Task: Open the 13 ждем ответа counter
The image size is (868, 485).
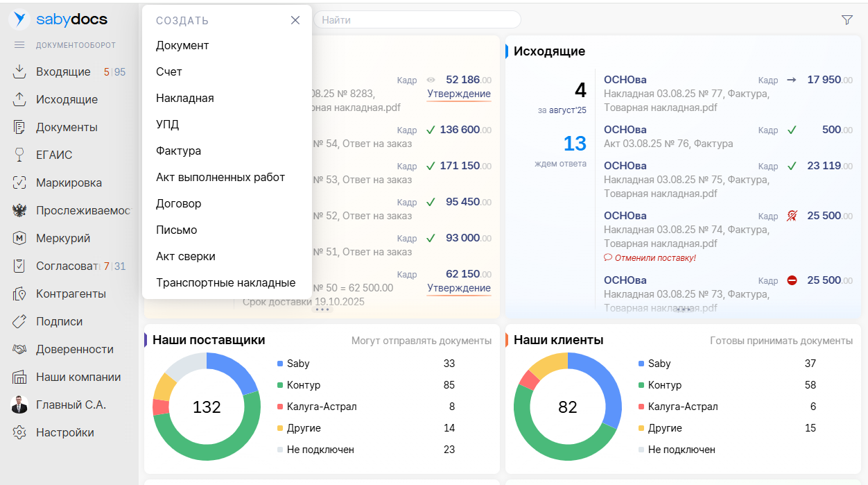Action: click(x=575, y=144)
